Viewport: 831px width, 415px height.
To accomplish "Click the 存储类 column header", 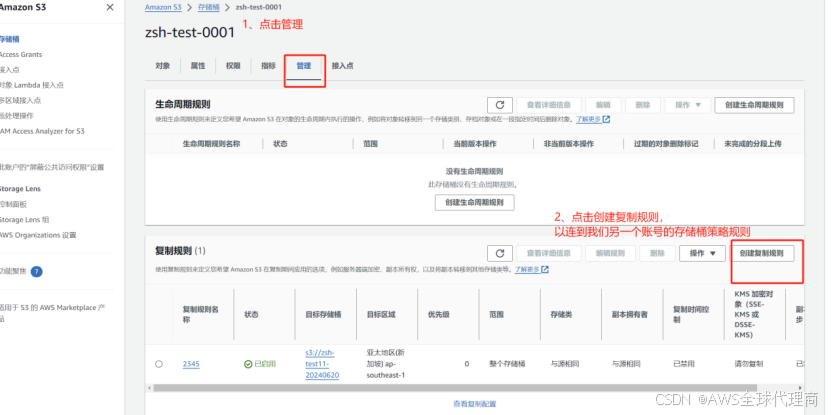I will (561, 315).
